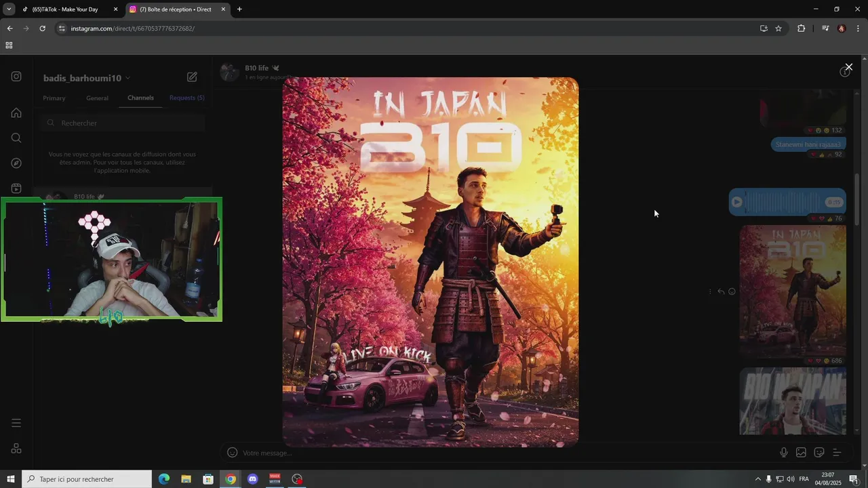868x488 pixels.
Task: View reactions count 686 under image
Action: pos(826,361)
